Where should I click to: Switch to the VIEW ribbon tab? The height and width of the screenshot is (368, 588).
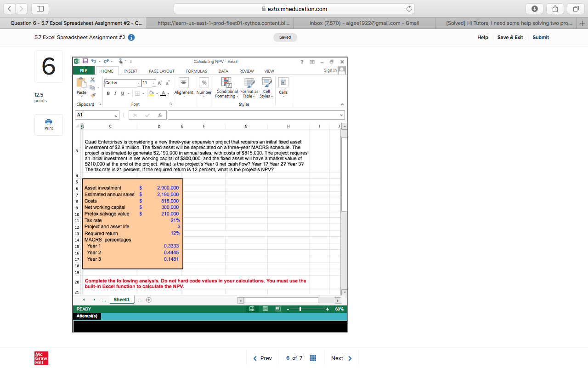(x=269, y=71)
